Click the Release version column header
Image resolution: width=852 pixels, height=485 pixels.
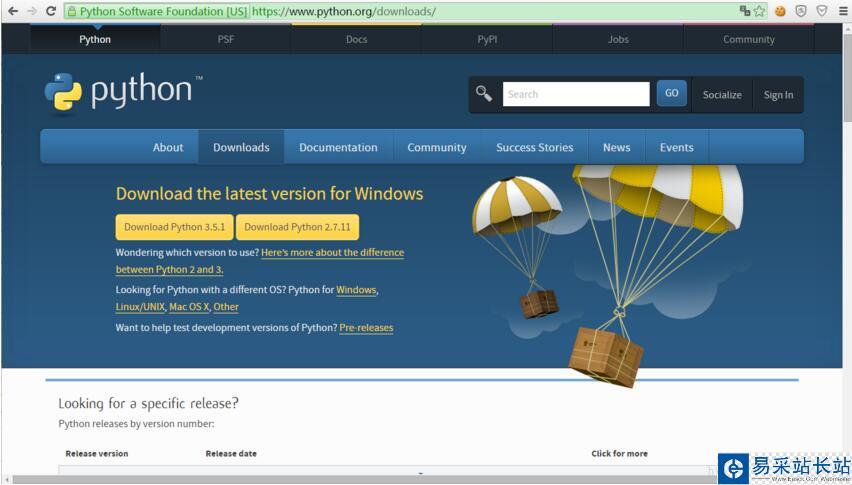click(97, 453)
